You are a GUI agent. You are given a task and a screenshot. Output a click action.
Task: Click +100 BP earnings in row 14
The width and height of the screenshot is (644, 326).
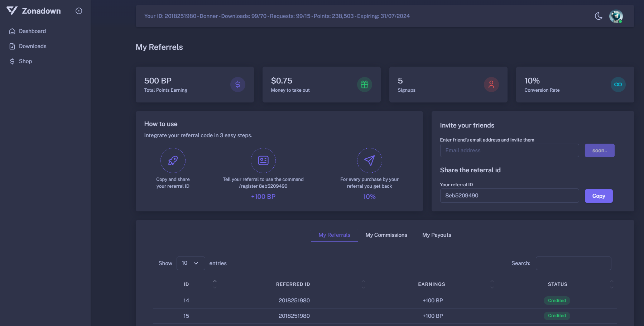(433, 301)
